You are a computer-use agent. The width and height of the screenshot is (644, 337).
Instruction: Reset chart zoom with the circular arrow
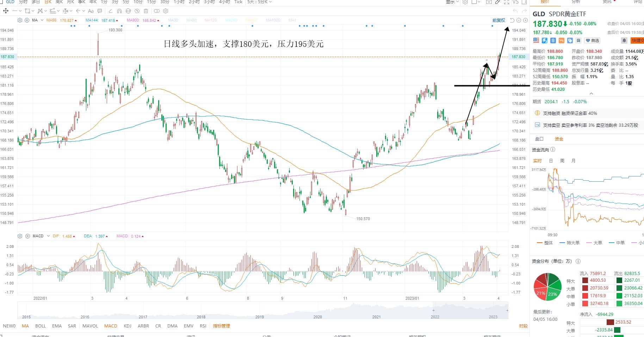coord(512,20)
